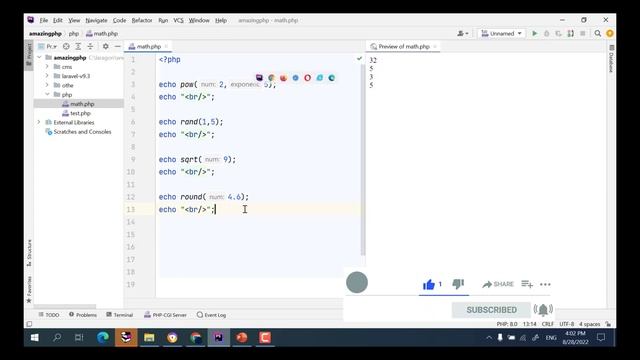Open preview in Firefox browser icon
Screen dimensions: 640x360
coord(283,78)
